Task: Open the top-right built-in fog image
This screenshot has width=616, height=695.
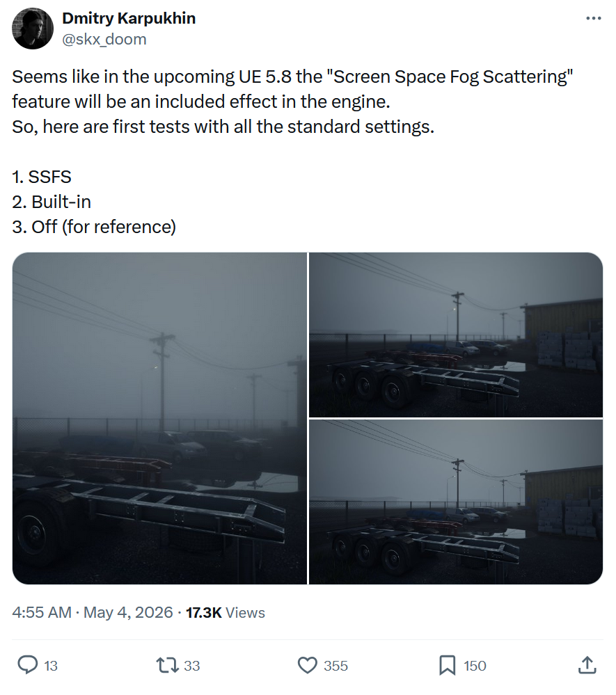Action: tap(456, 335)
